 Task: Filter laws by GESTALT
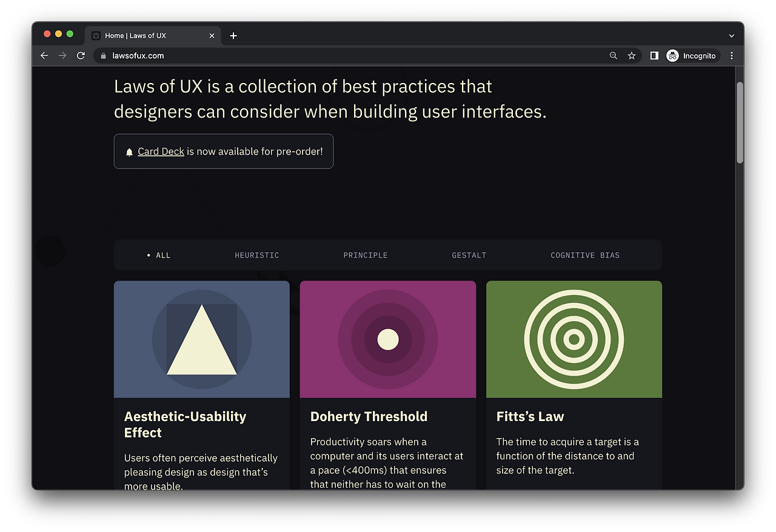469,255
